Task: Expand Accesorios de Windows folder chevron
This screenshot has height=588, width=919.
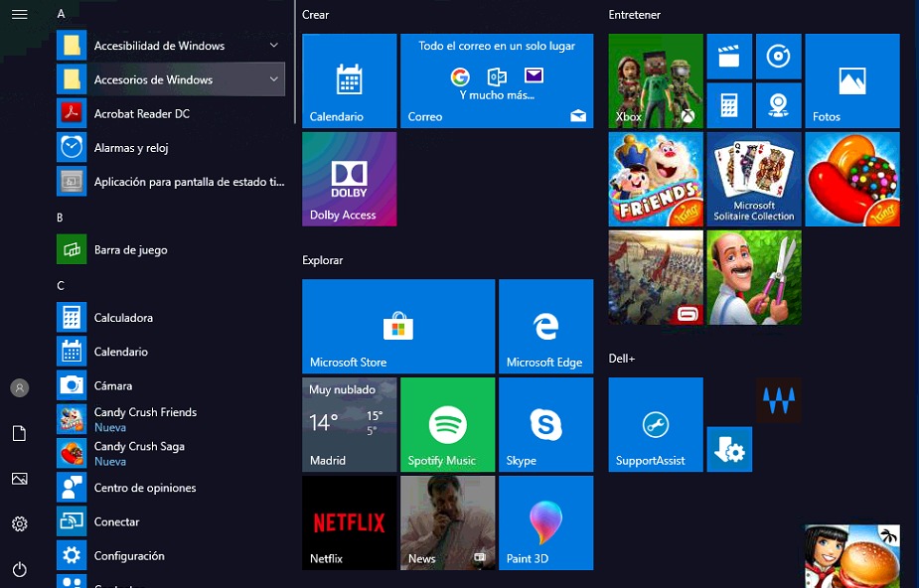Action: tap(273, 79)
